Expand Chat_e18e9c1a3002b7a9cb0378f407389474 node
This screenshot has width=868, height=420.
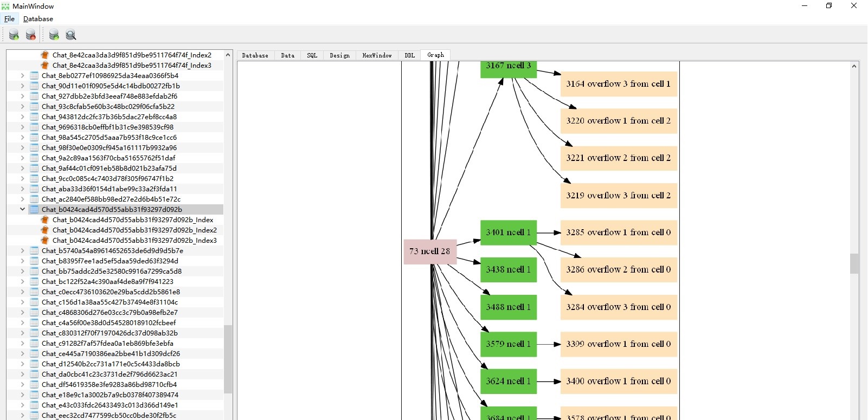(22, 395)
